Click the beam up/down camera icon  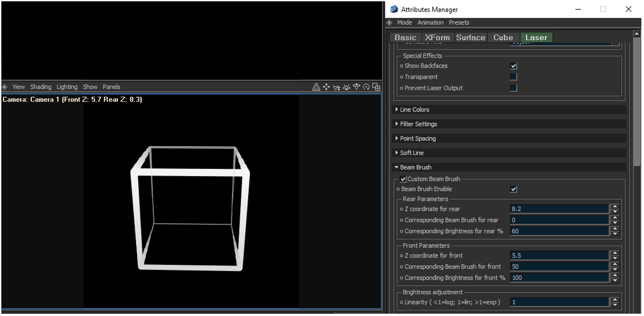(336, 87)
